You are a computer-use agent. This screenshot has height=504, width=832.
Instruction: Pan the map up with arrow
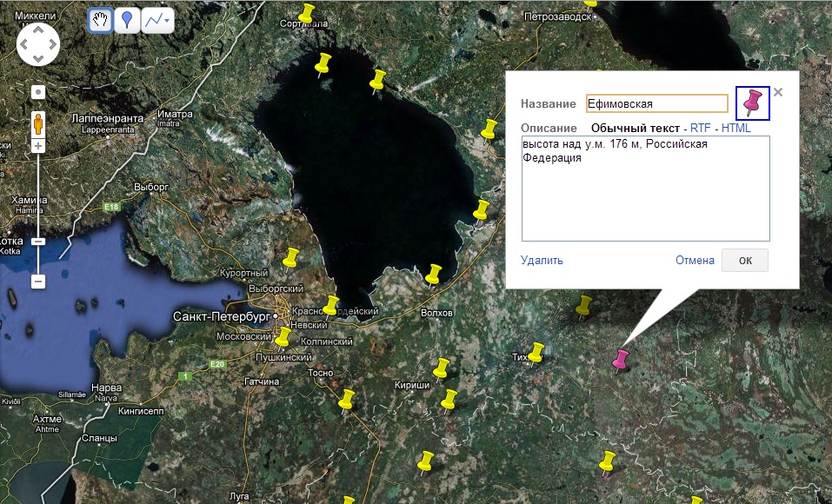38,30
